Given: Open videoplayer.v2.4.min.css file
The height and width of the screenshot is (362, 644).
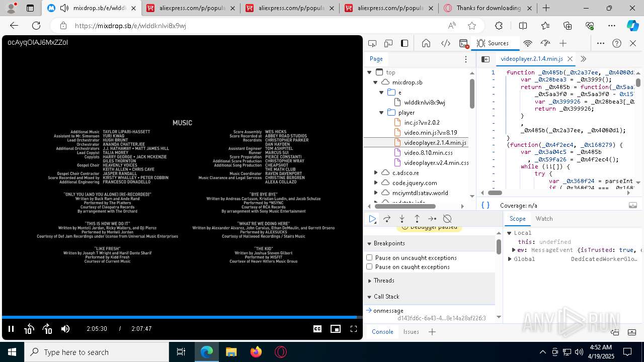Looking at the screenshot, I should point(431,163).
